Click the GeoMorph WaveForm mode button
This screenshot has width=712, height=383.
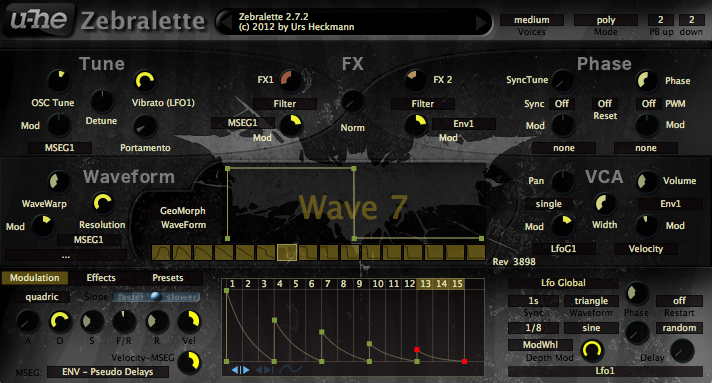tap(183, 218)
